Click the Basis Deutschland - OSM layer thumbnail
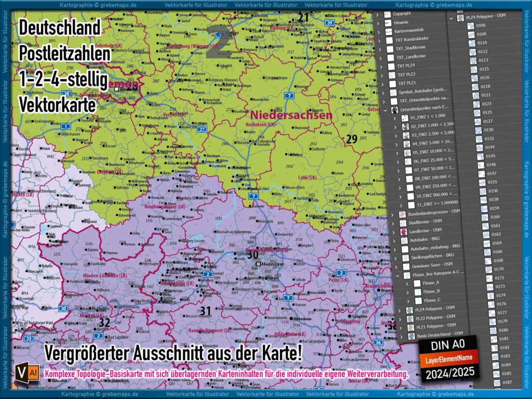The width and height of the screenshot is (532, 399). point(411,334)
